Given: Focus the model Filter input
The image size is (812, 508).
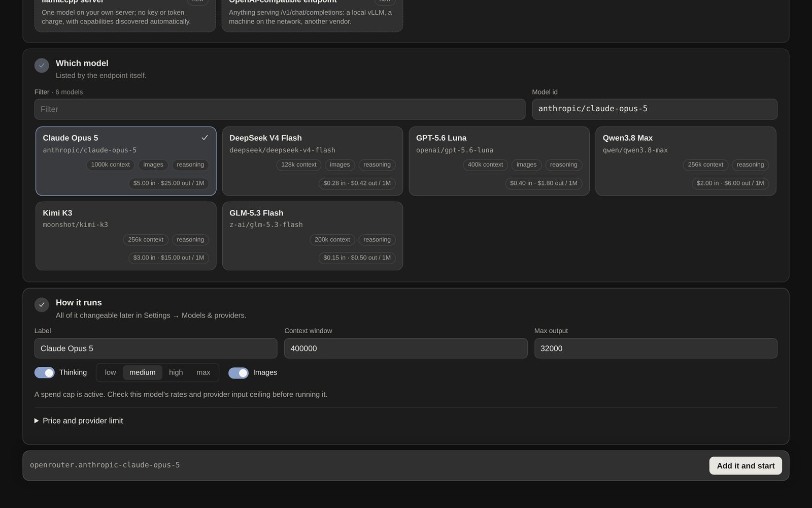Looking at the screenshot, I should pyautogui.click(x=280, y=109).
